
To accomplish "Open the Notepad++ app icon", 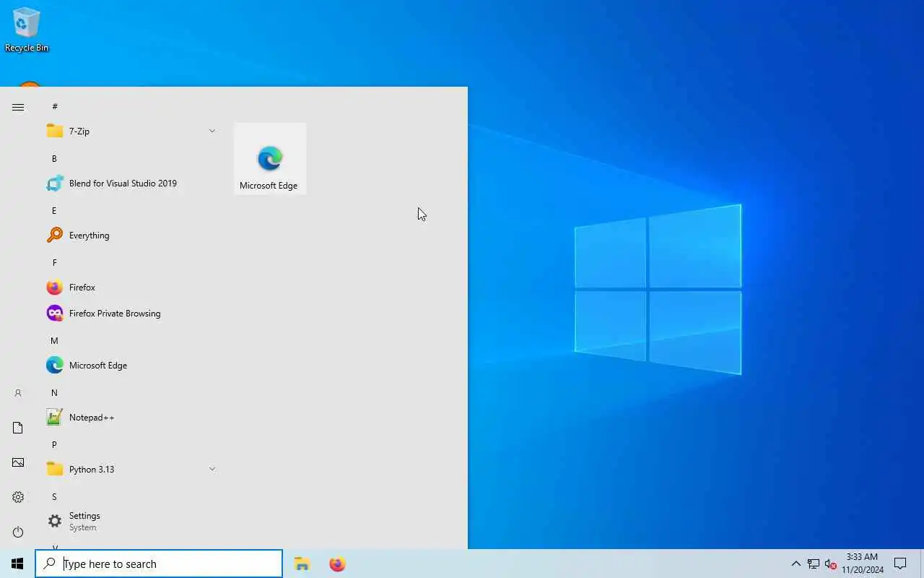I will (55, 418).
